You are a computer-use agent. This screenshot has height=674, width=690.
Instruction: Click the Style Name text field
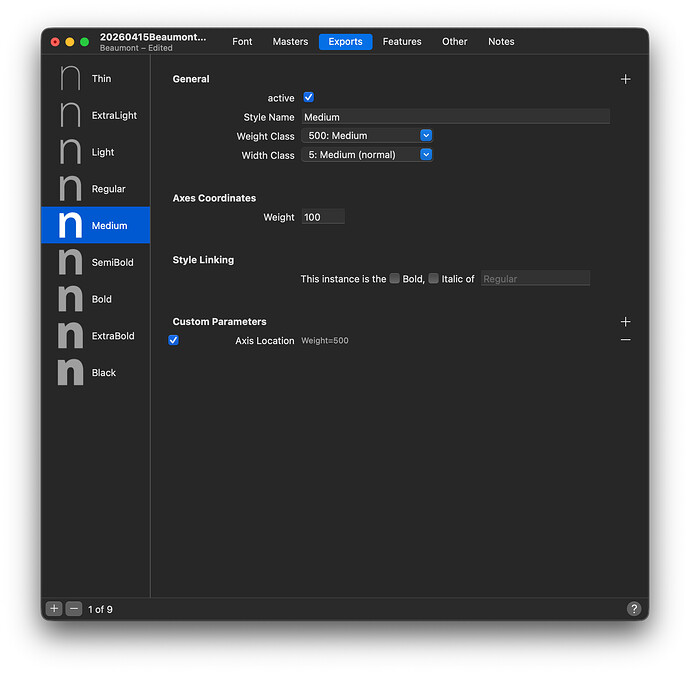coord(455,117)
